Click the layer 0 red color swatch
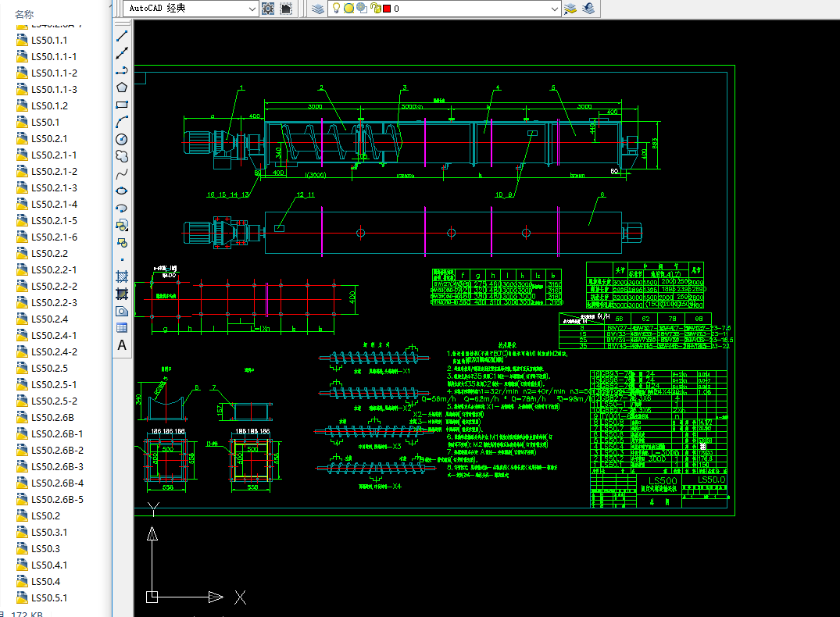Viewport: 840px width, 617px height. [387, 8]
